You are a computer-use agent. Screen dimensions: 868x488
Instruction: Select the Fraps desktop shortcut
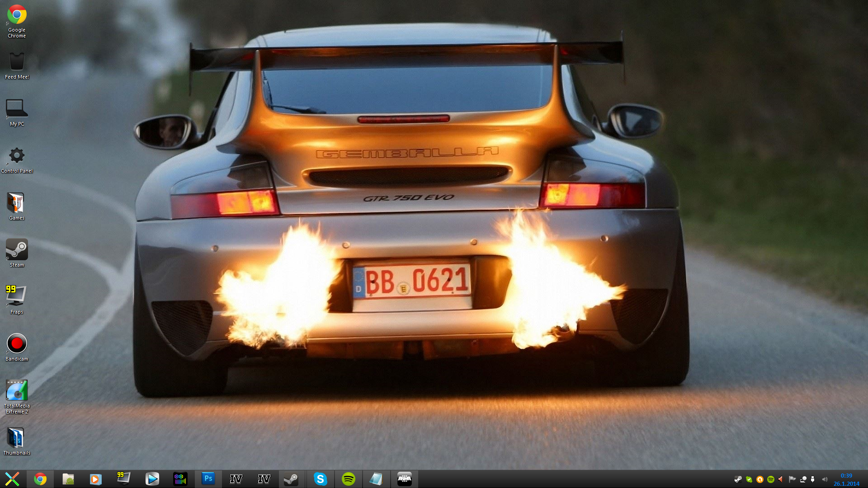click(x=17, y=300)
